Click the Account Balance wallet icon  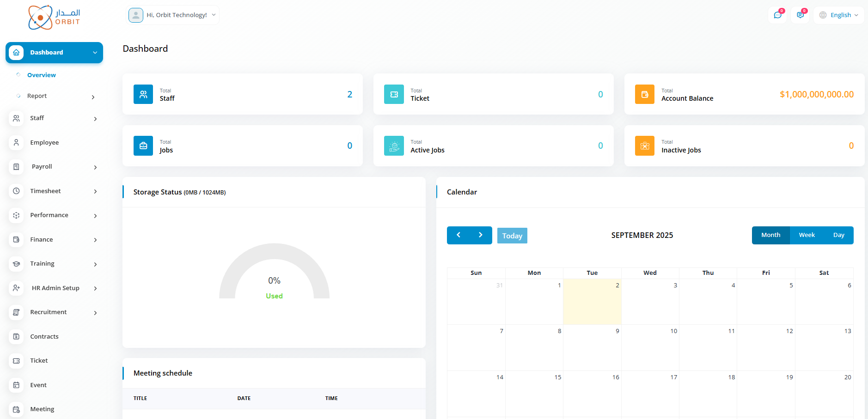(644, 94)
